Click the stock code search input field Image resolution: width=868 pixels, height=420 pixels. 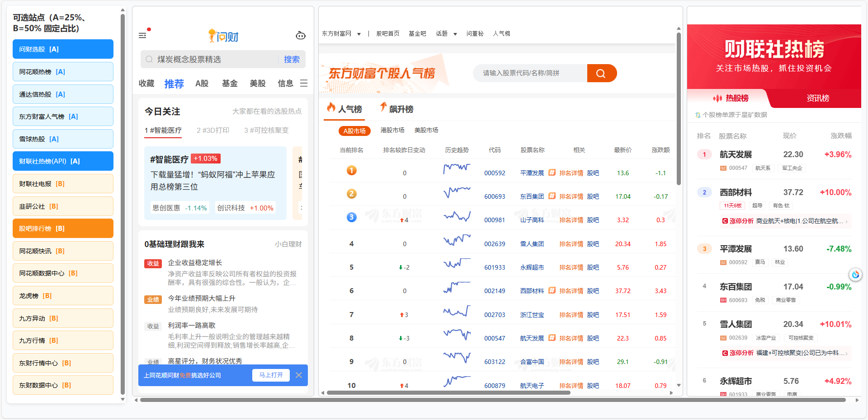[530, 73]
